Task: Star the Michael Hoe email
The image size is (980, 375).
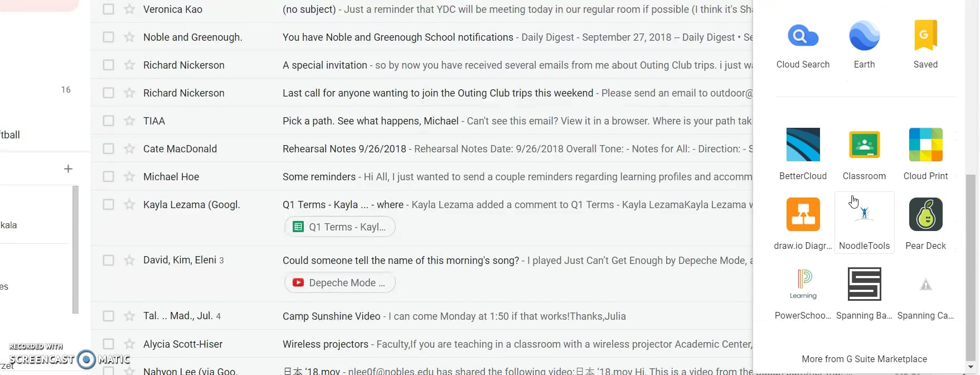Action: [129, 177]
